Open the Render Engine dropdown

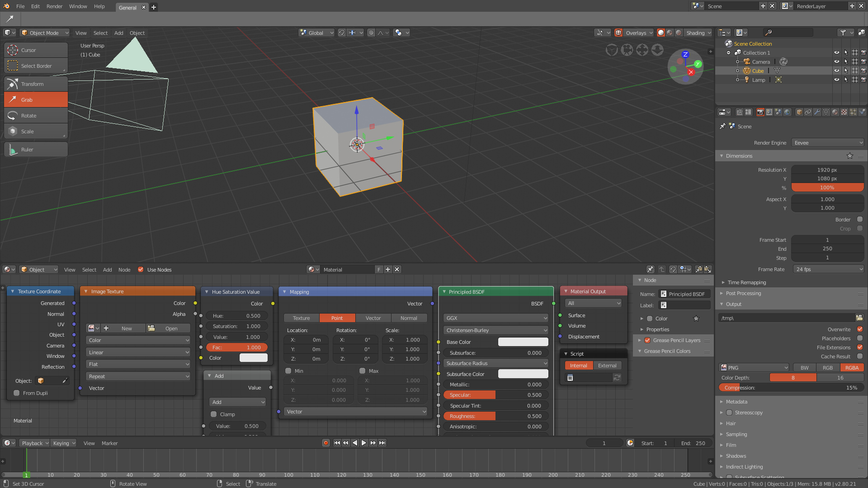point(827,142)
